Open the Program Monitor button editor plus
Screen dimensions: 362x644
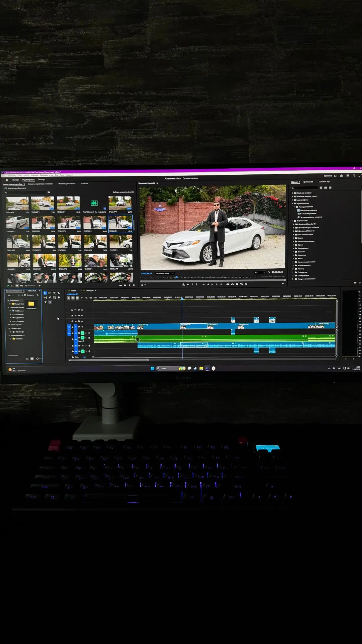[x=283, y=284]
